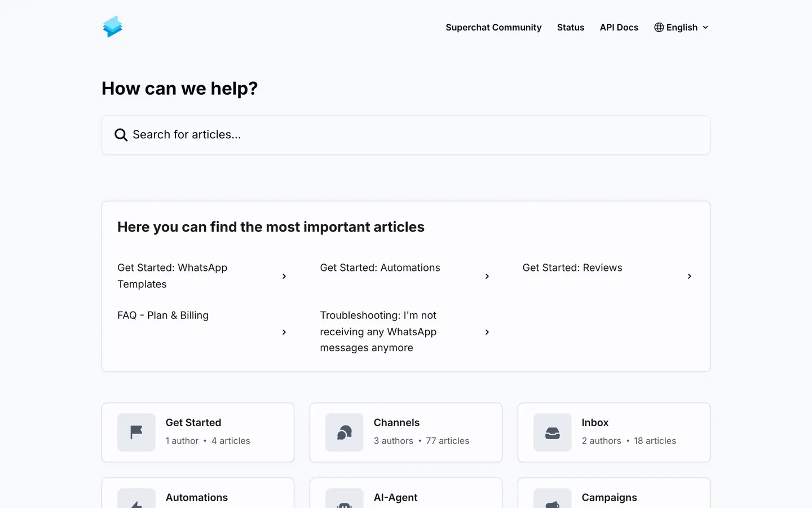Open the Channels collection title
This screenshot has width=812, height=508.
click(x=396, y=422)
